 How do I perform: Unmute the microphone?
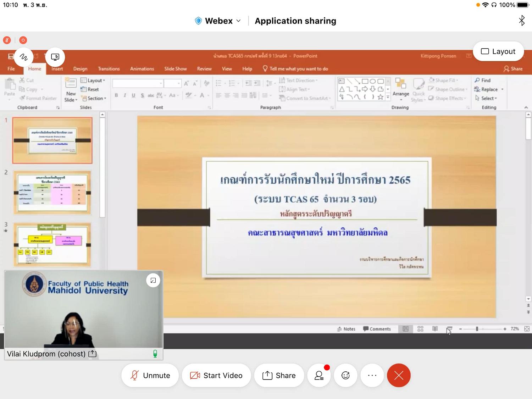tap(150, 375)
